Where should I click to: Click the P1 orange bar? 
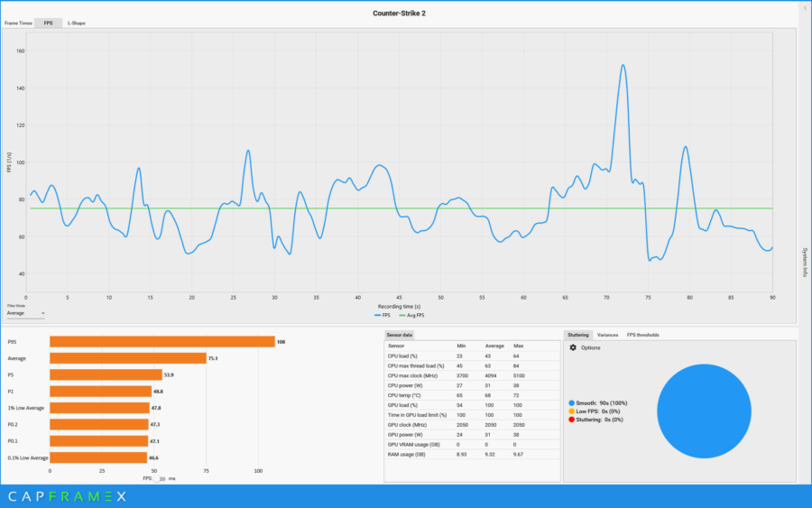100,392
